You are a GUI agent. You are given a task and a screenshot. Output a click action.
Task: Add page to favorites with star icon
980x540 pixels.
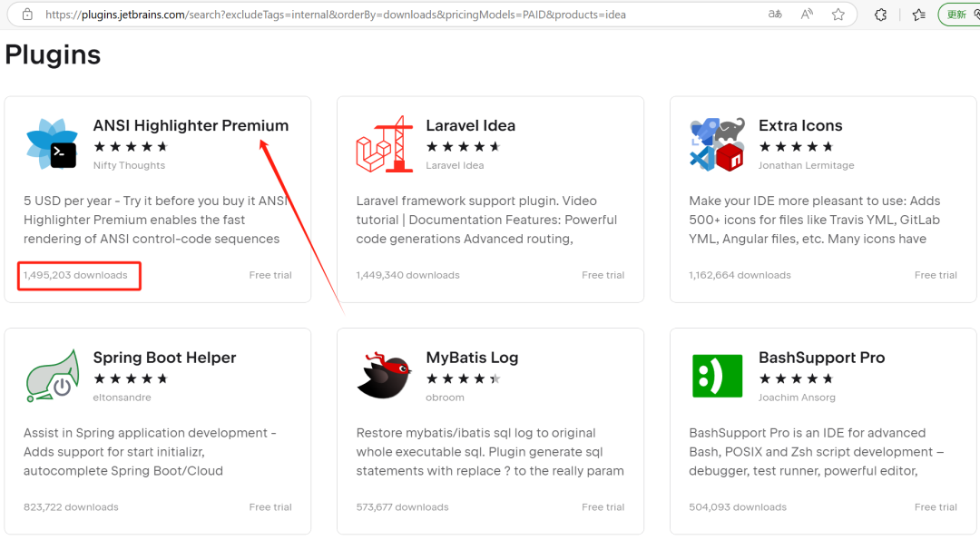click(x=838, y=15)
